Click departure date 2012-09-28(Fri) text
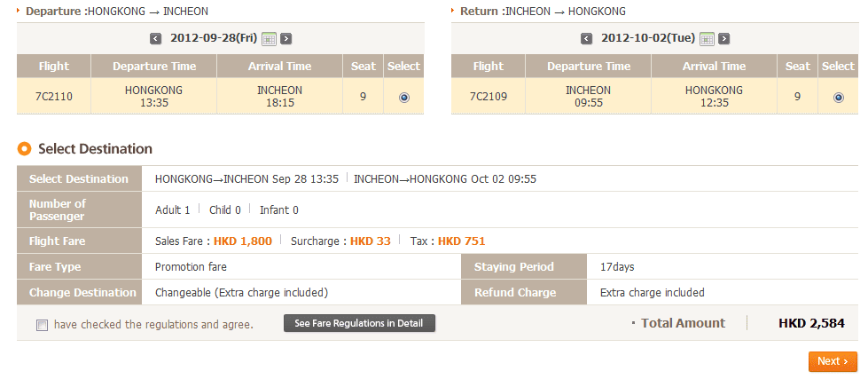Viewport: 868px width, 387px height. (212, 38)
